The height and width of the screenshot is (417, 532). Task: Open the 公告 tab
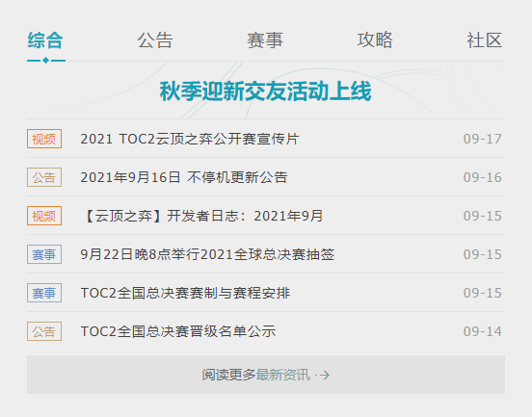[155, 40]
